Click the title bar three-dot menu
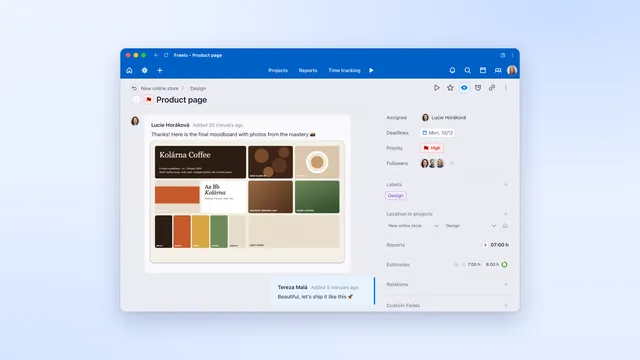The width and height of the screenshot is (640, 360). [512, 55]
